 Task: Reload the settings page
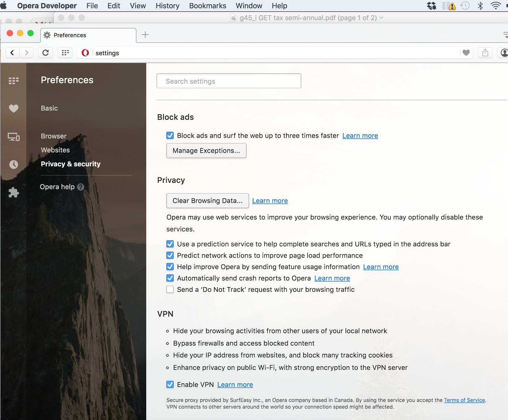(x=45, y=53)
